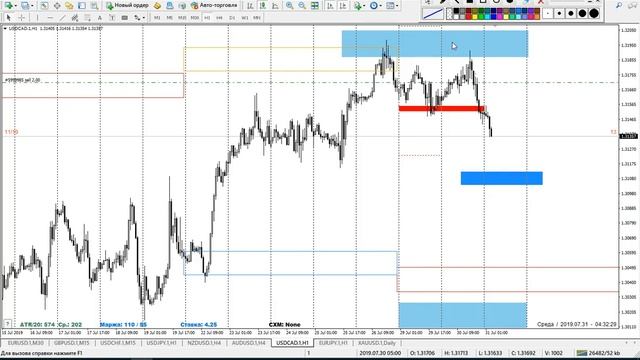
Task: Switch chart to candlesticks mode
Action: click(x=263, y=6)
